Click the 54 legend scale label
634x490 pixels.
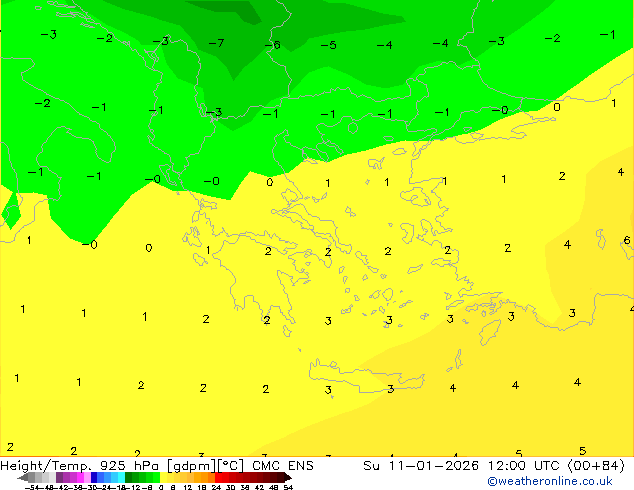tap(288, 487)
